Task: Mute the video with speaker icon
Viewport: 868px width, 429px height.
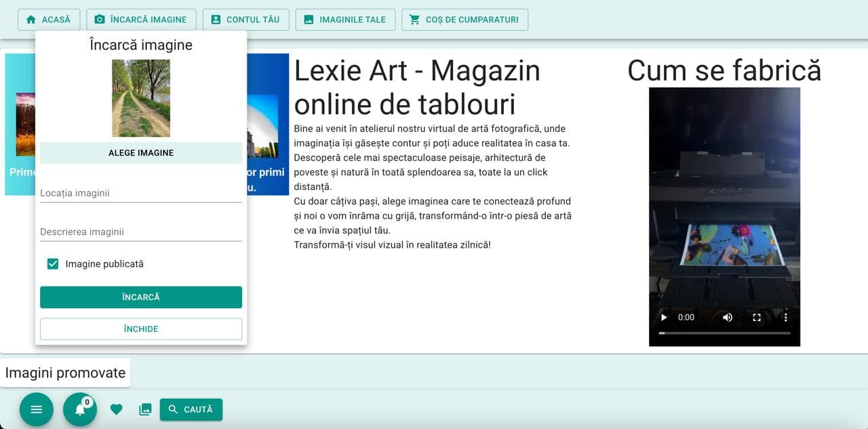Action: click(x=728, y=317)
